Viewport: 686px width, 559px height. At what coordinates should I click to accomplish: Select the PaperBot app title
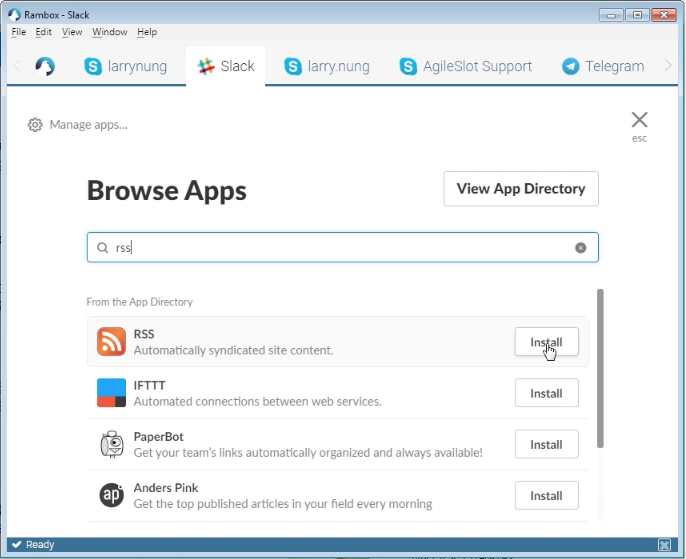click(x=158, y=437)
